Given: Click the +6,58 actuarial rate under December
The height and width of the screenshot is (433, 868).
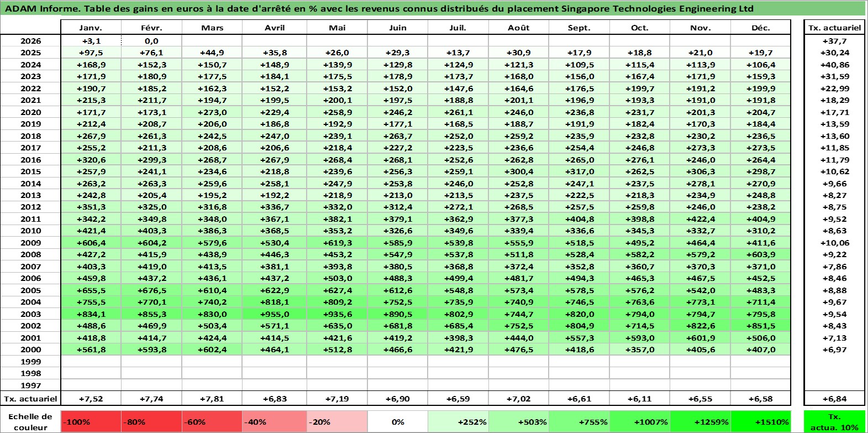Looking at the screenshot, I should 761,398.
